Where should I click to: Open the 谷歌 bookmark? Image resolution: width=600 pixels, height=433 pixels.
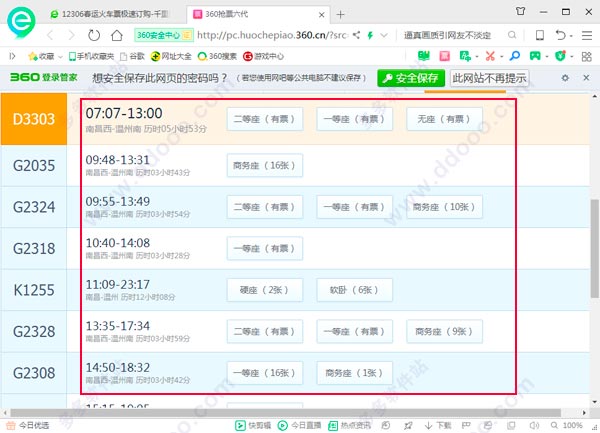pyautogui.click(x=132, y=56)
